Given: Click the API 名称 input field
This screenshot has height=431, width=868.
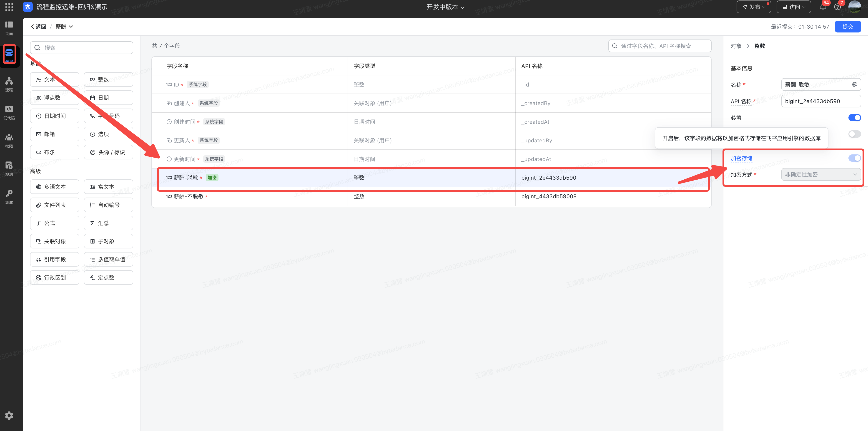Looking at the screenshot, I should coord(821,101).
